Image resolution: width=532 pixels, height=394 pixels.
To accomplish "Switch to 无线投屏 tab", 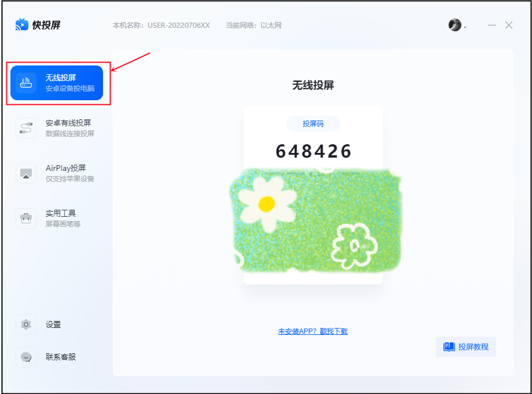I will coord(57,83).
